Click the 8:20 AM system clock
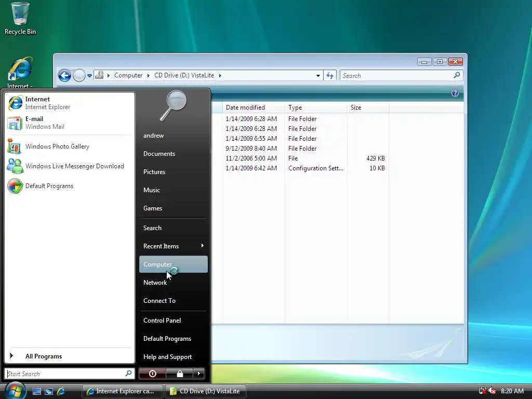Image resolution: width=532 pixels, height=399 pixels. point(512,391)
